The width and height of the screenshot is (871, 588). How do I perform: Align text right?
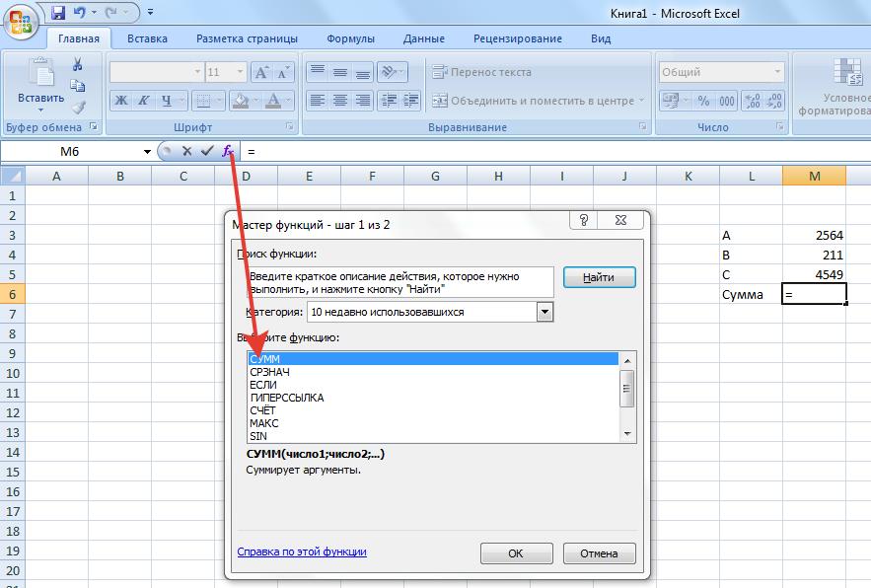click(362, 101)
